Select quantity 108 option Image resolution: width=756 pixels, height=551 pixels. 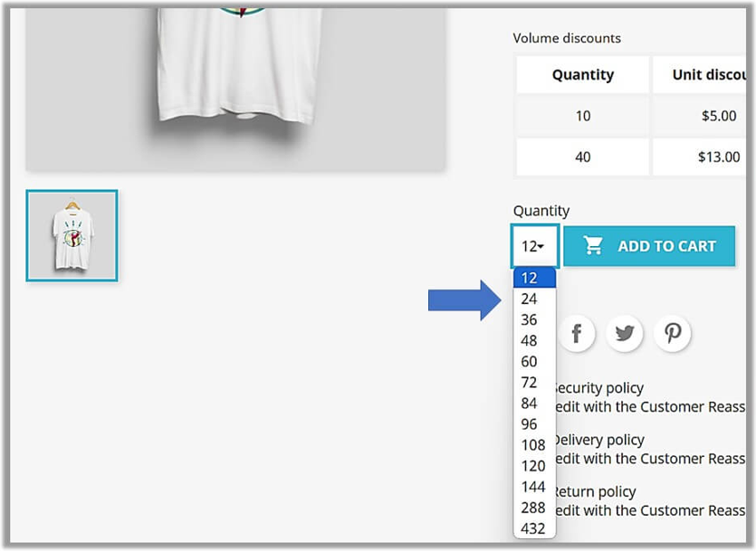pyautogui.click(x=533, y=444)
